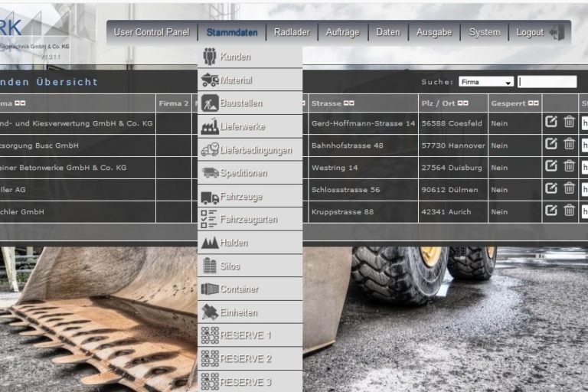The image size is (588, 392).
Task: Click the search text input field
Action: 547,82
